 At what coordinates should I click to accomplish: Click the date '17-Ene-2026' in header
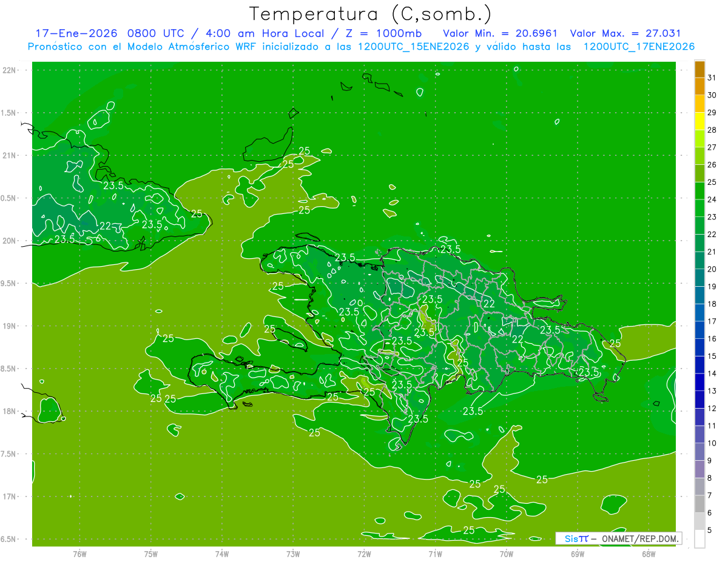[x=76, y=33]
